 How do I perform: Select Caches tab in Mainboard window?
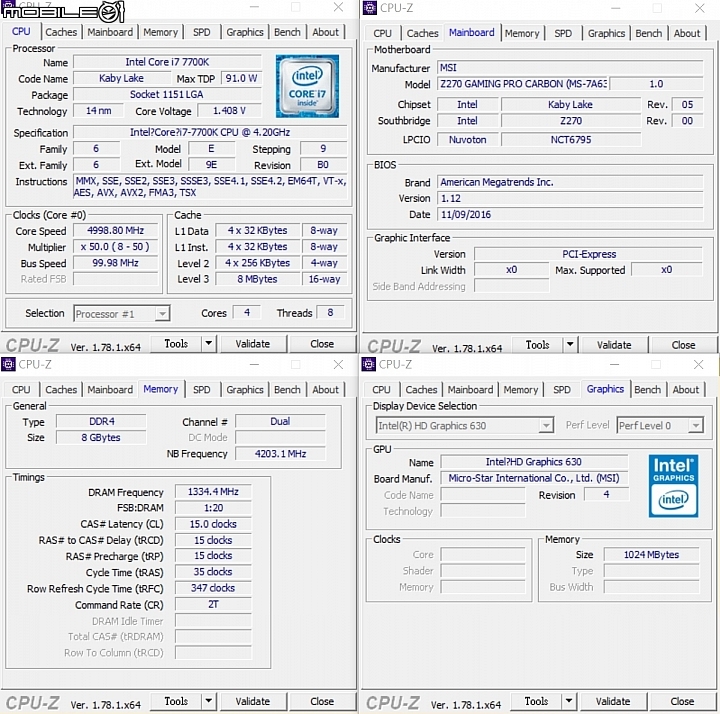click(x=422, y=34)
